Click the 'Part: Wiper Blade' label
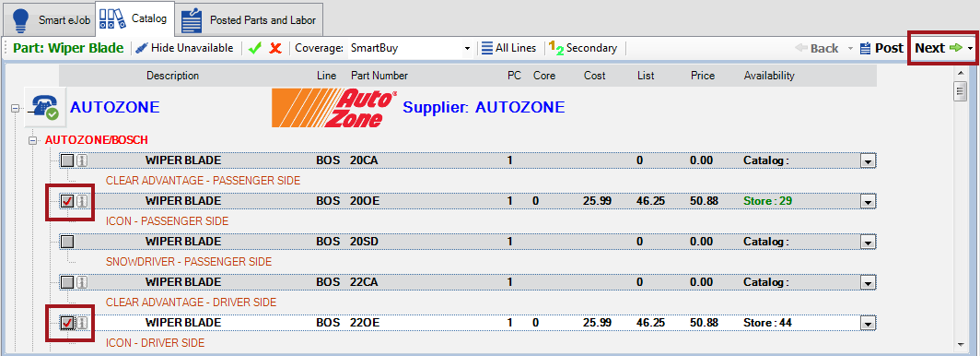The height and width of the screenshot is (356, 980). 68,48
